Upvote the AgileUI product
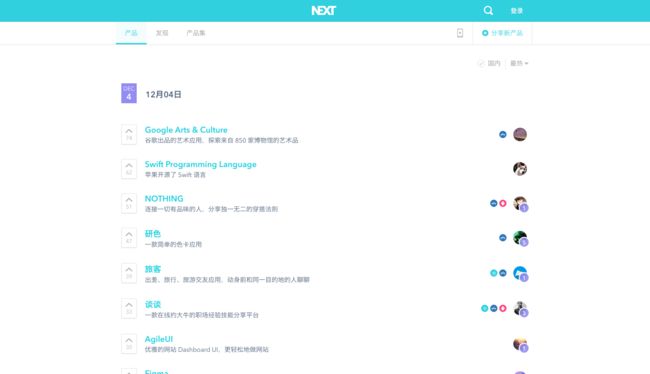 [129, 343]
